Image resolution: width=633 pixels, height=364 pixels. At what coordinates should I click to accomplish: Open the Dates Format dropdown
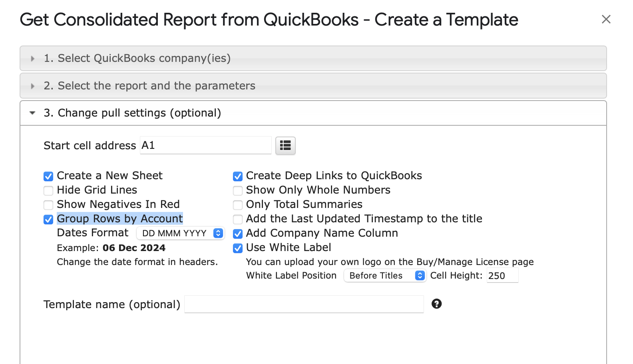pos(181,233)
